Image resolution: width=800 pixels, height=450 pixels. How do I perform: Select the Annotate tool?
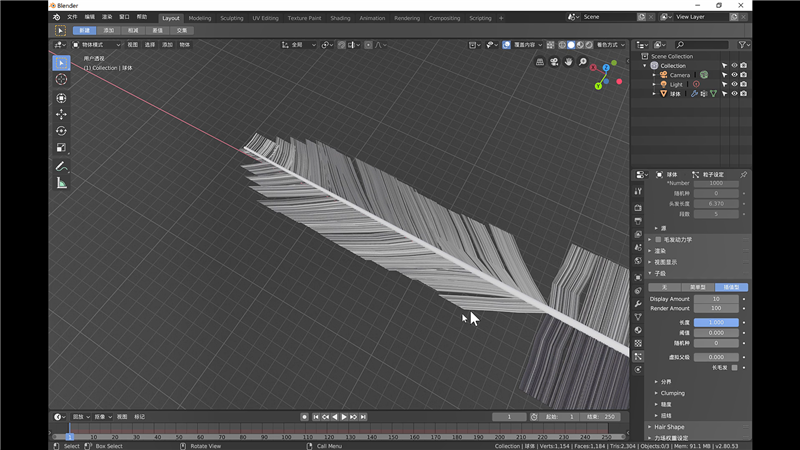point(61,166)
